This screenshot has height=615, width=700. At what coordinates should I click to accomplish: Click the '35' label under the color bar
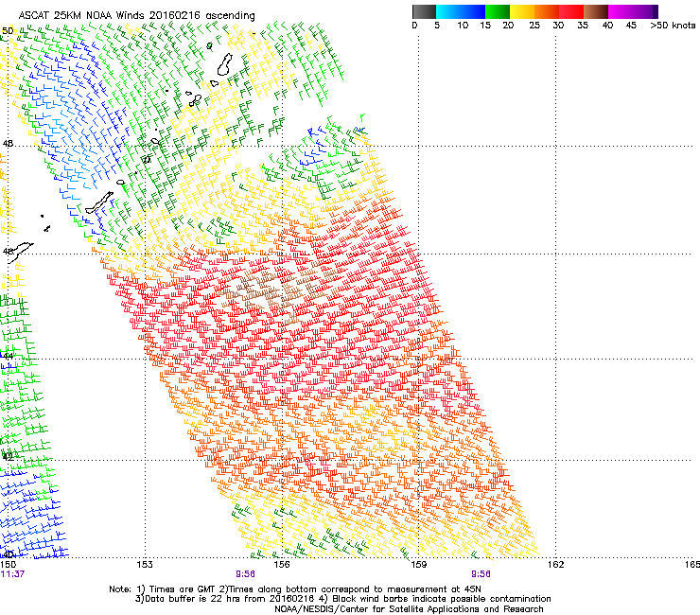[x=583, y=26]
